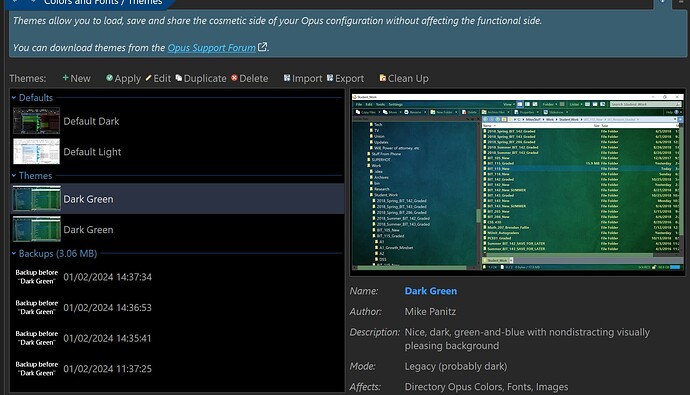Collapse the Backups (3.06 MB) group
The image size is (690, 395).
[x=14, y=253]
